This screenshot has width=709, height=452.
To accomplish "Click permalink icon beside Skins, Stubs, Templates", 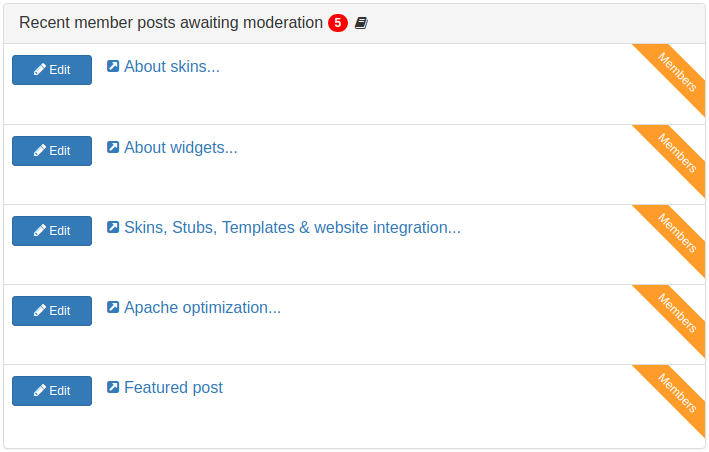I will point(113,227).
